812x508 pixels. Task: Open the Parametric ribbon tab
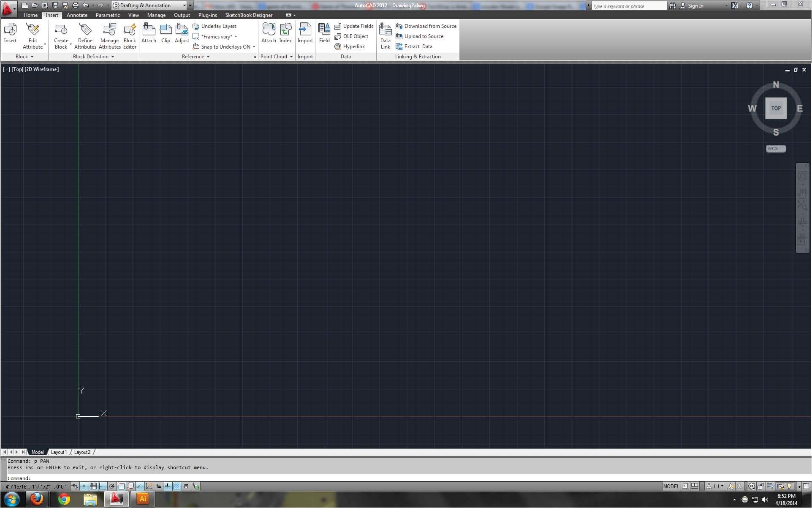(108, 15)
